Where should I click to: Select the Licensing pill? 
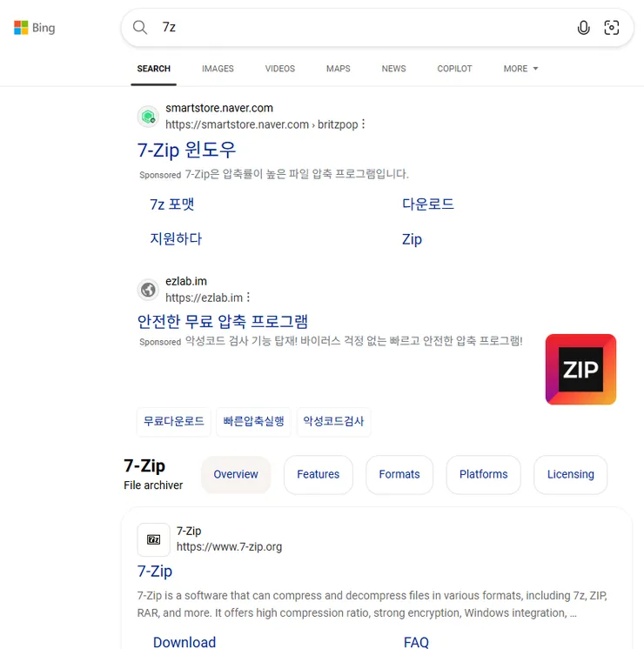click(x=570, y=474)
